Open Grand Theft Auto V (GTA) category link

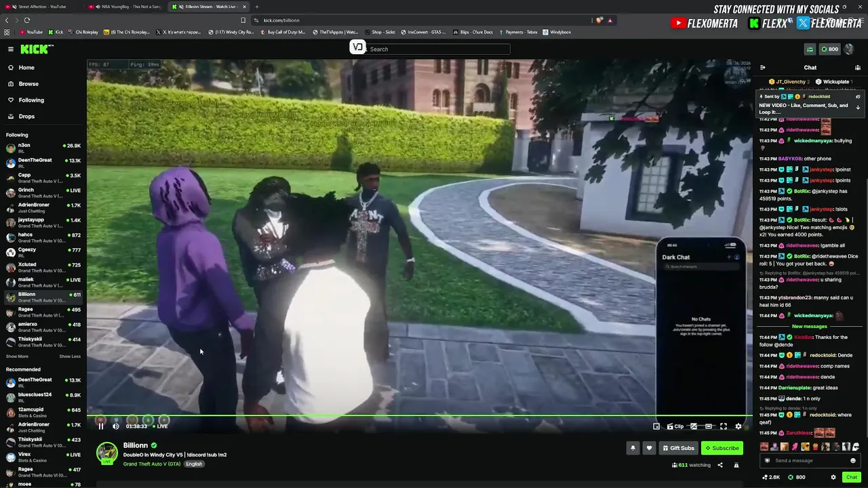point(152,464)
